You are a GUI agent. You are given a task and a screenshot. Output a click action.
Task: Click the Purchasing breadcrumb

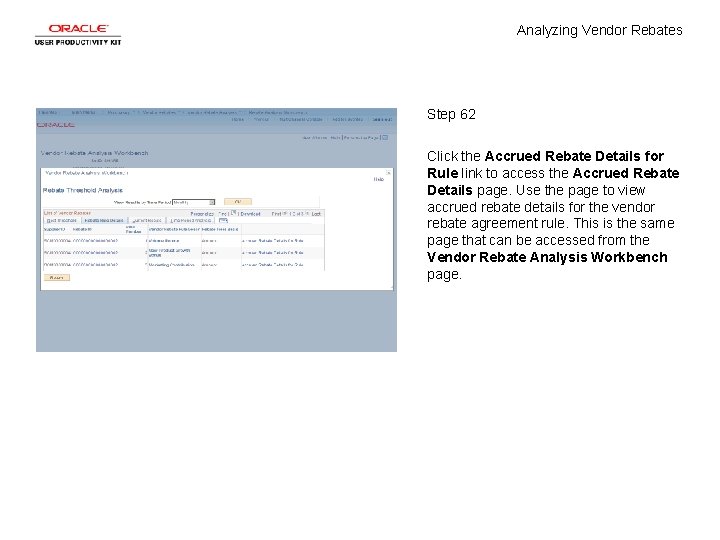coord(118,112)
